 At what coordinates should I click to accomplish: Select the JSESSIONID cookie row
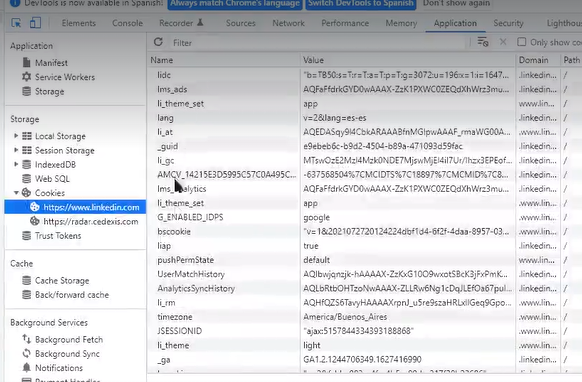tap(364, 331)
